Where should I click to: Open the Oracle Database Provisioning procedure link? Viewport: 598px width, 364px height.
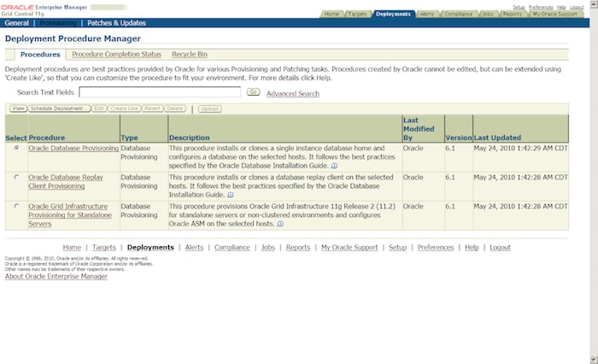[73, 148]
